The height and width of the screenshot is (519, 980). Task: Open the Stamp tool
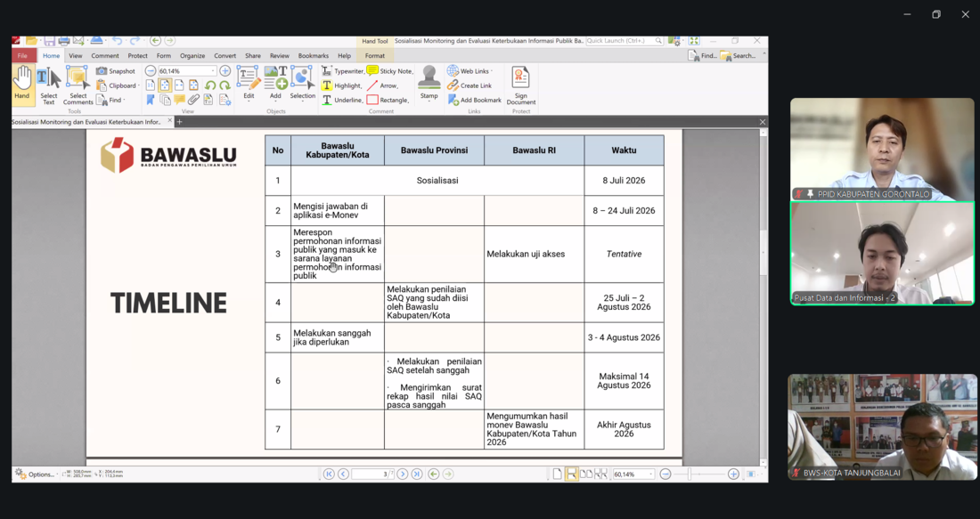(429, 83)
